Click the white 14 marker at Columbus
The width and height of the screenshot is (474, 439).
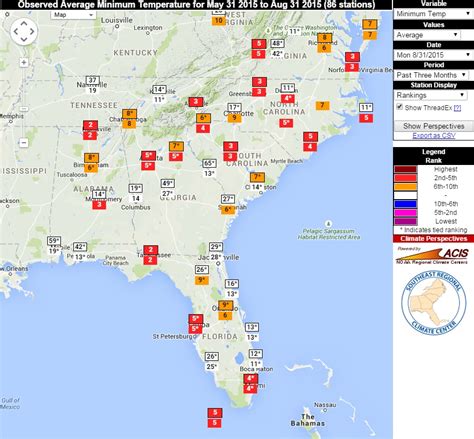[136, 199]
